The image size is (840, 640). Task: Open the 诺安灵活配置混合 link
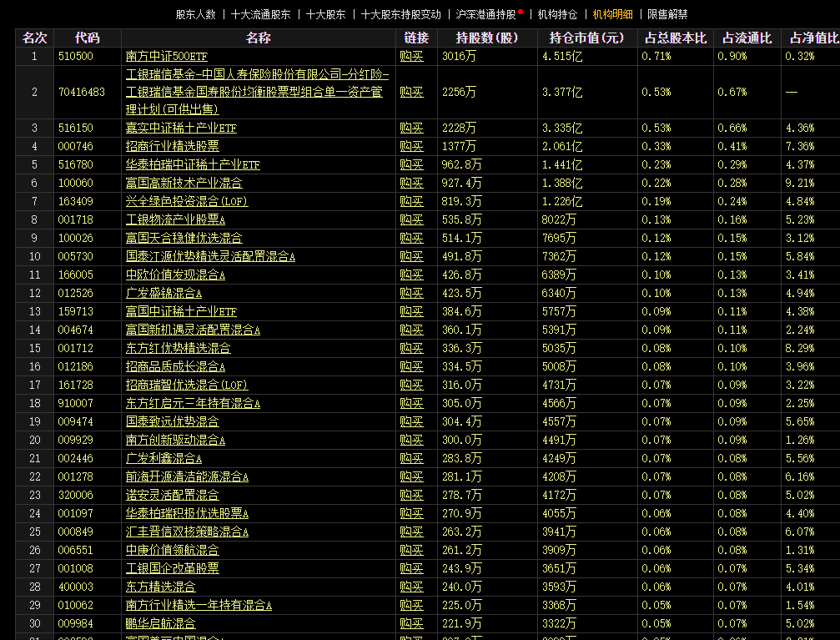coord(173,496)
